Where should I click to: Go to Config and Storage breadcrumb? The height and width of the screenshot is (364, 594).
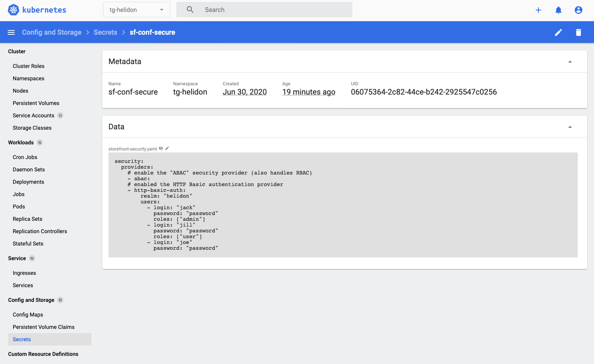(x=52, y=32)
